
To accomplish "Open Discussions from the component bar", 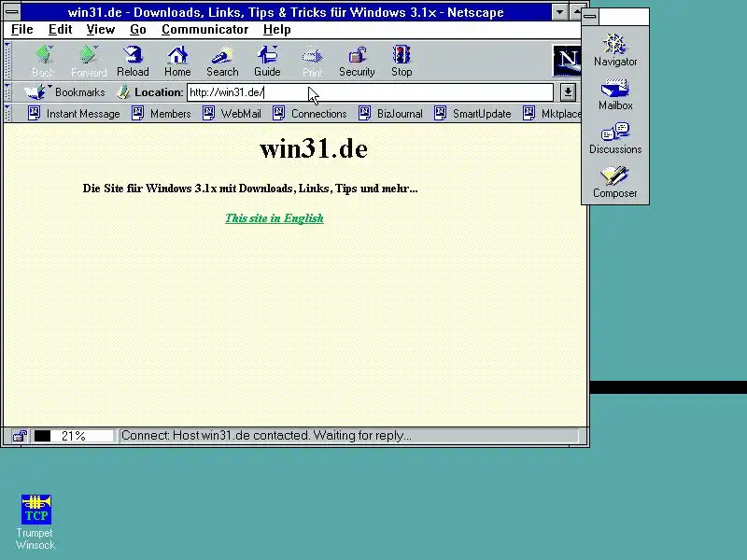I will click(615, 138).
